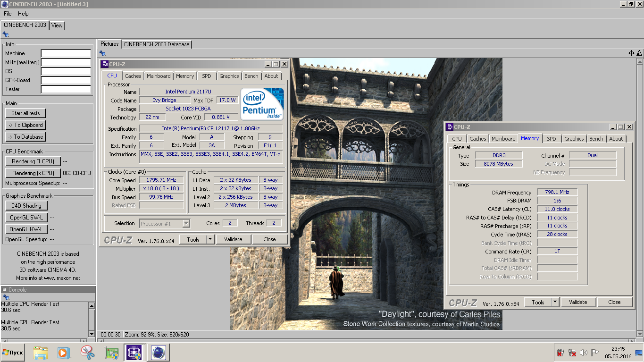This screenshot has width=644, height=362.
Task: Click into the Tester info field
Action: [x=66, y=89]
